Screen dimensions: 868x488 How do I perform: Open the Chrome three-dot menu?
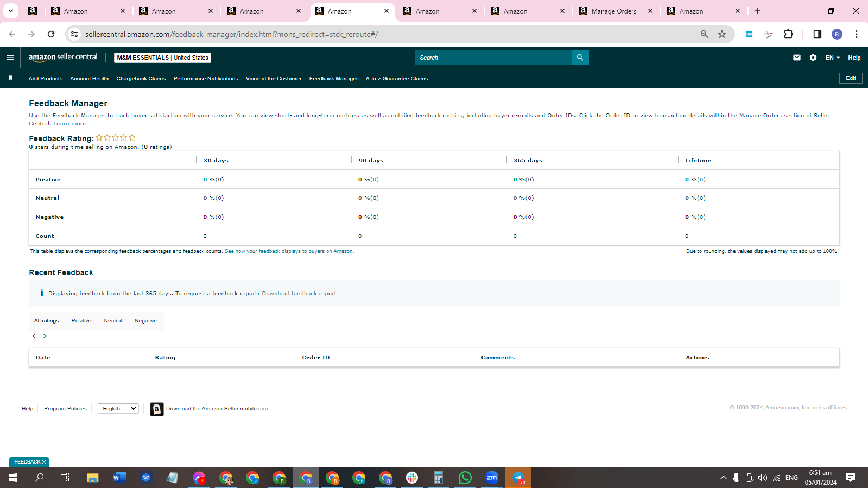(x=856, y=34)
